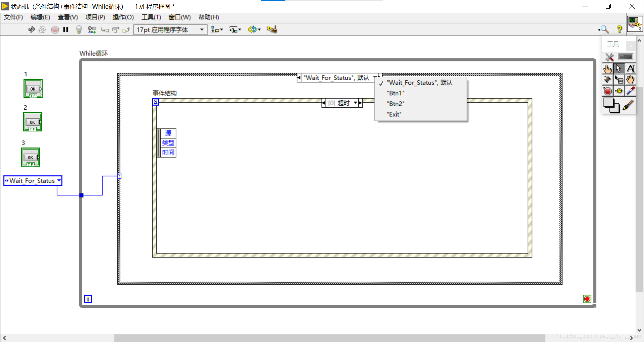Select "Btn2" case from the list
The height and width of the screenshot is (342, 644).
(x=421, y=104)
